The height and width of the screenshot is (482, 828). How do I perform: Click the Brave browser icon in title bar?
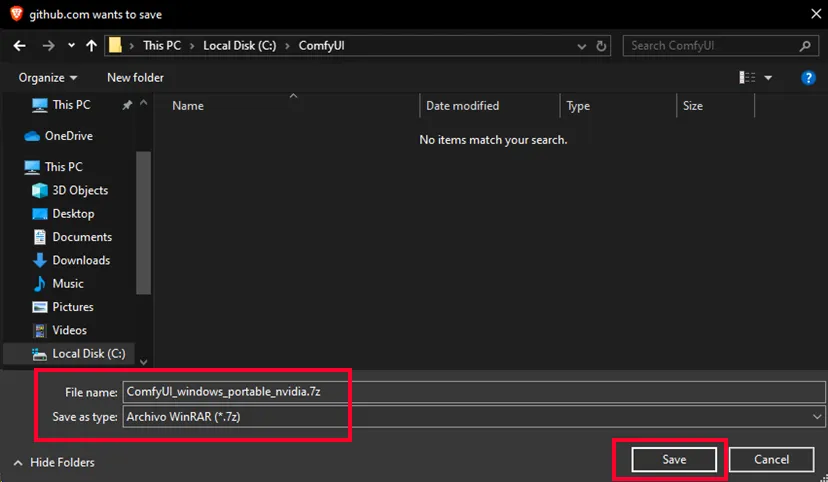click(16, 14)
